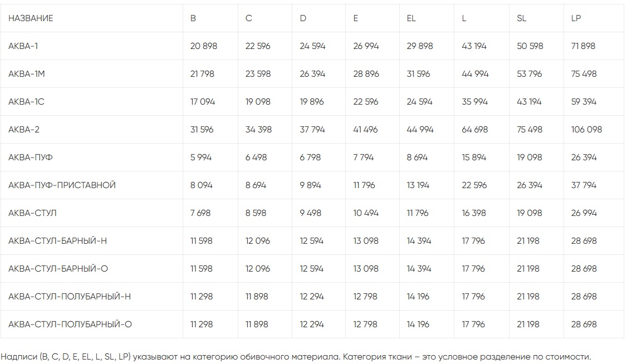Select the 64 698 price for АКВА-2
This screenshot has width=627, height=364.
pos(474,130)
